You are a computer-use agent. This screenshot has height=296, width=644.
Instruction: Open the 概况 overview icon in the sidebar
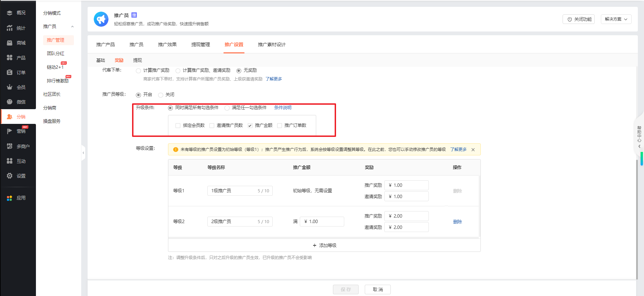click(10, 13)
